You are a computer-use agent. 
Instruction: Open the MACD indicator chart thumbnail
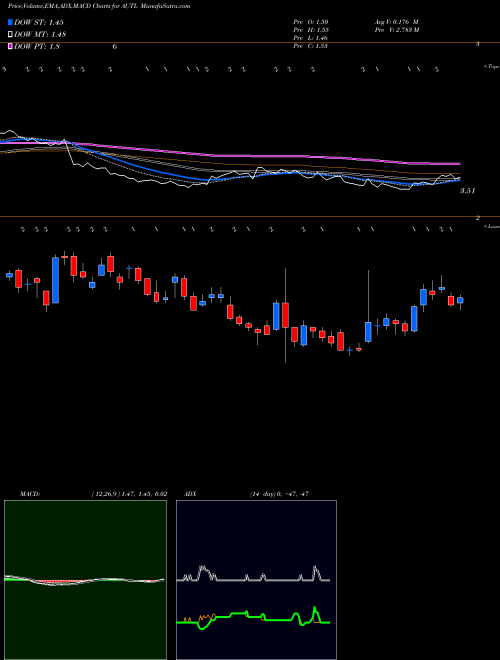[85, 580]
